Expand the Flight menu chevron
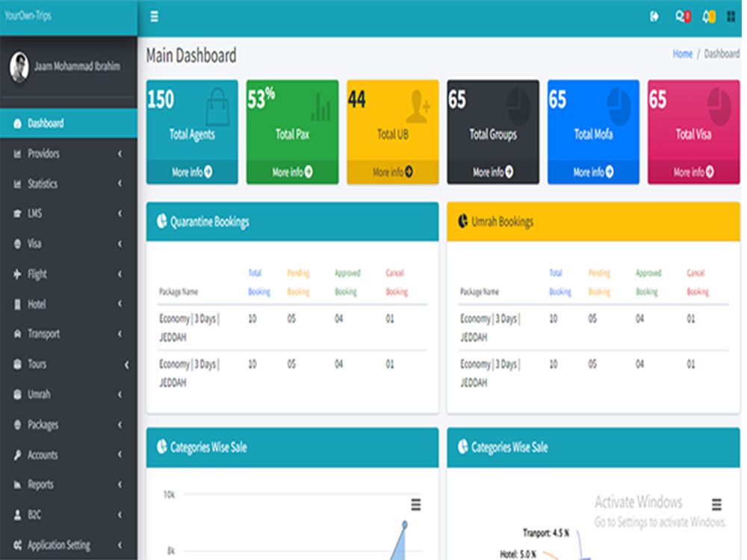The image size is (747, 560). point(120,274)
